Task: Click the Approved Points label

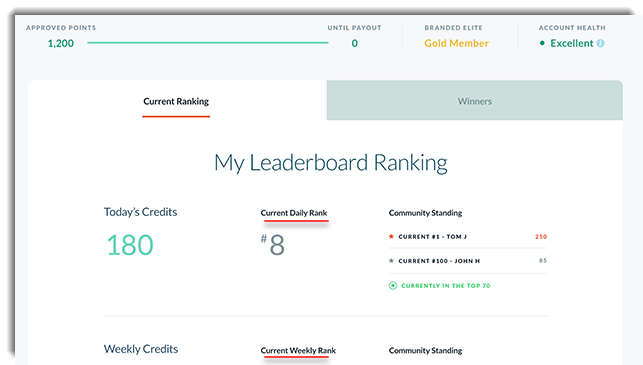Action: click(x=61, y=28)
